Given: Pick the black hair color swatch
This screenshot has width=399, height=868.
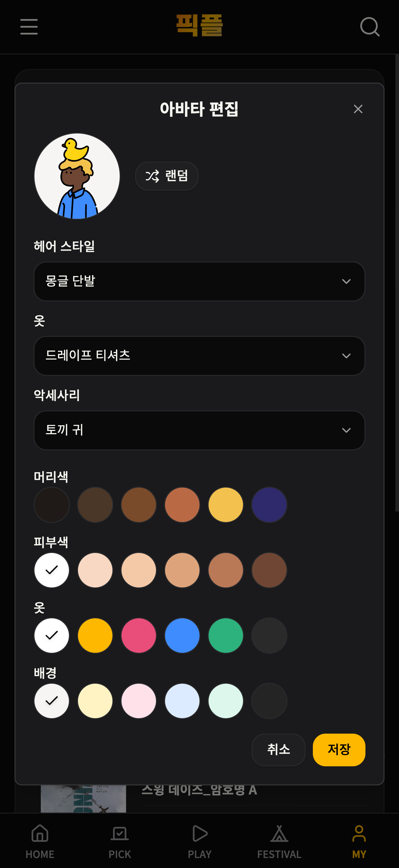Looking at the screenshot, I should point(52,505).
